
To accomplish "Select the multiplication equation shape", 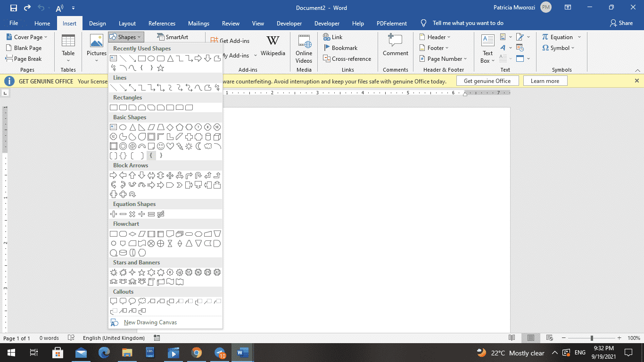I will pyautogui.click(x=132, y=214).
